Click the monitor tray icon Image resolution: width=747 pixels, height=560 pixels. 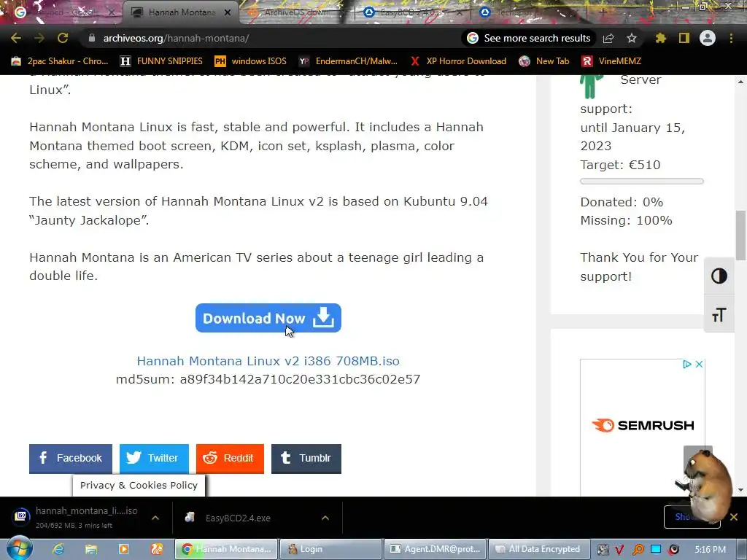[x=656, y=549]
